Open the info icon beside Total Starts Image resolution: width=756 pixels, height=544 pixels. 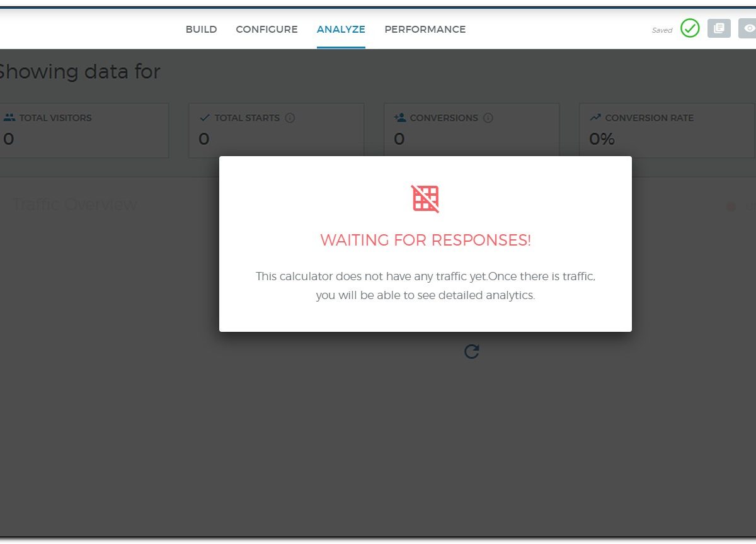290,118
